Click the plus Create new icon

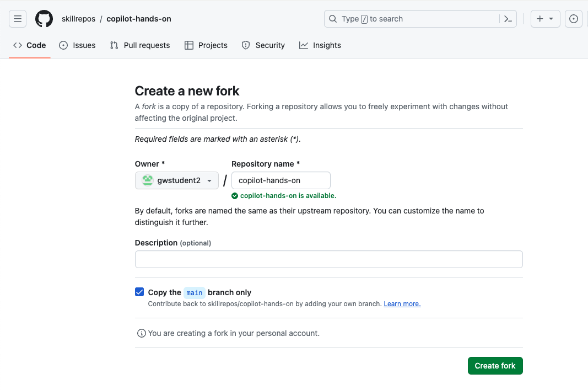pyautogui.click(x=540, y=19)
